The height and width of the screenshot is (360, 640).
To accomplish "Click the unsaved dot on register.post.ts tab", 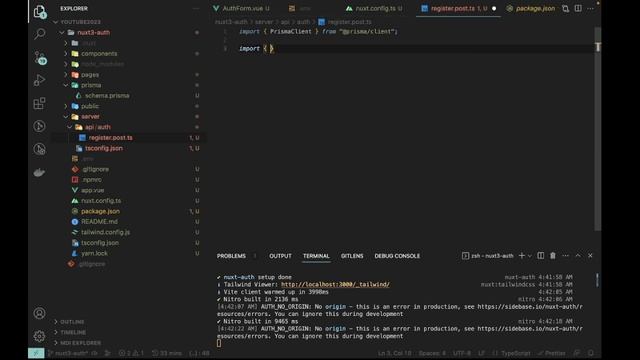I will point(494,9).
